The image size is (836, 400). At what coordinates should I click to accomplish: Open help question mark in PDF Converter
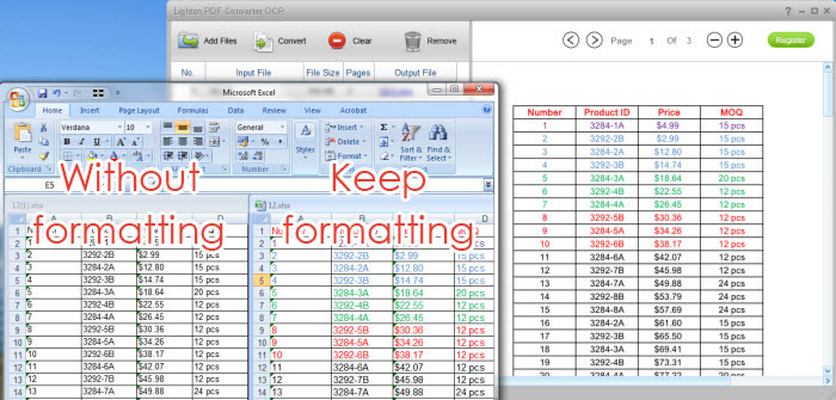click(x=789, y=11)
